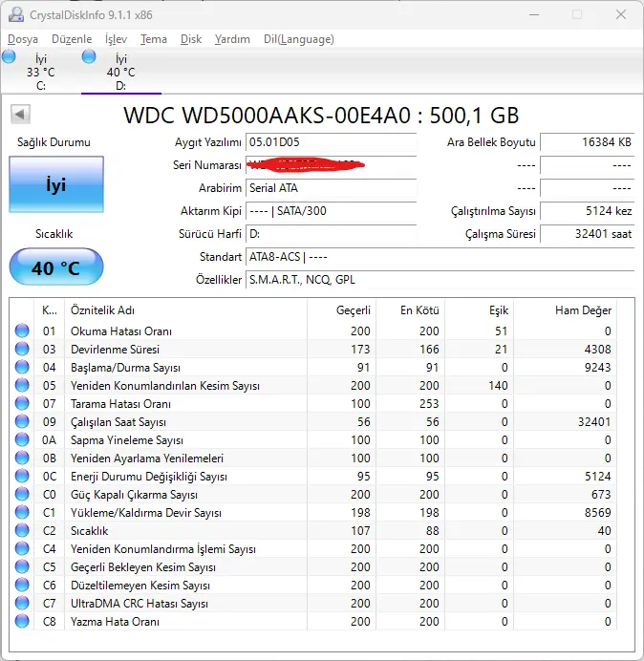Click the En Kötü column header
Image resolution: width=644 pixels, height=661 pixels.
click(x=410, y=310)
